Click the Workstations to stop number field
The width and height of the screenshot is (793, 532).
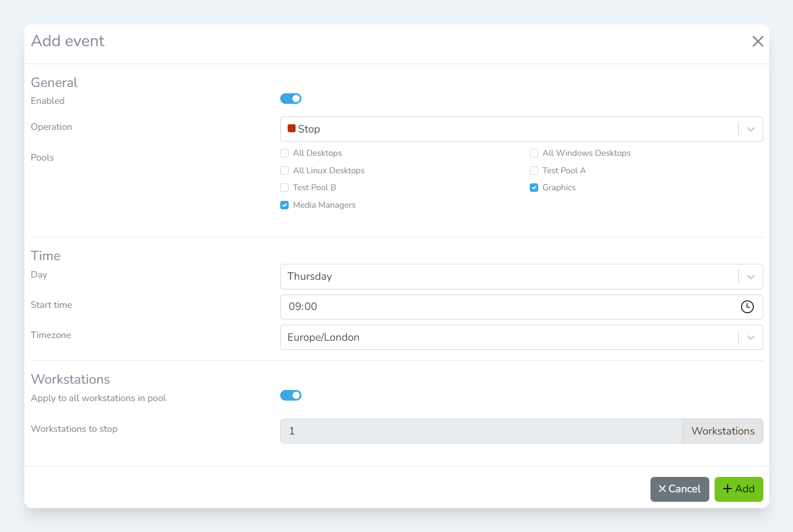point(481,431)
